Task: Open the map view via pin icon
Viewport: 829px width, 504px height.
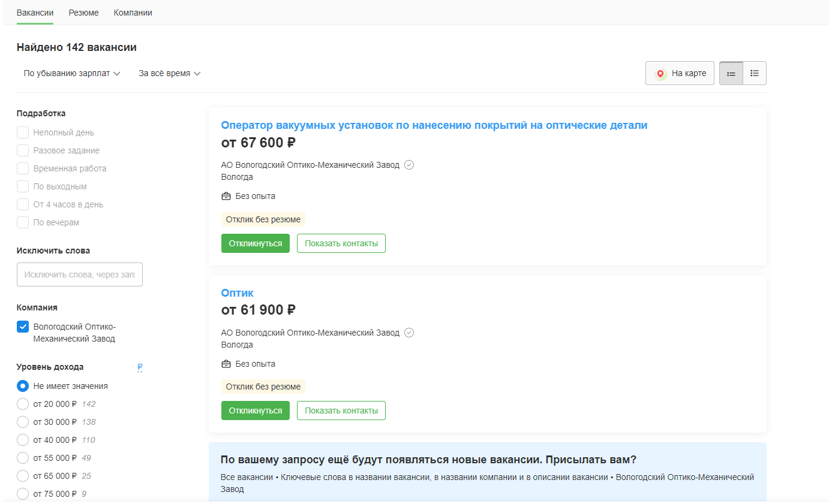Action: pos(660,74)
